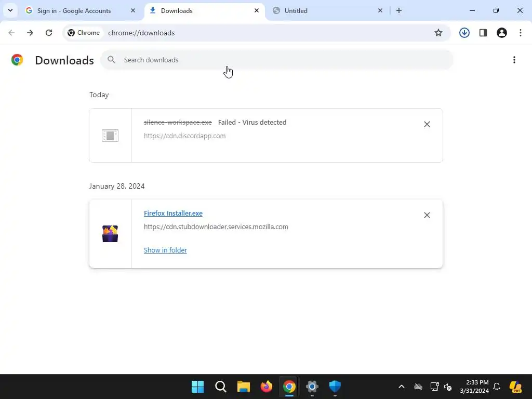
Task: Click the Chrome site info chip
Action: click(84, 33)
